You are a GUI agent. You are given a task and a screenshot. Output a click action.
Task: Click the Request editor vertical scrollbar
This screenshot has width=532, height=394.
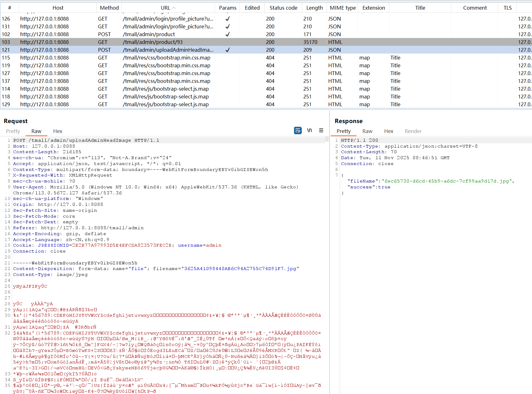327,140
